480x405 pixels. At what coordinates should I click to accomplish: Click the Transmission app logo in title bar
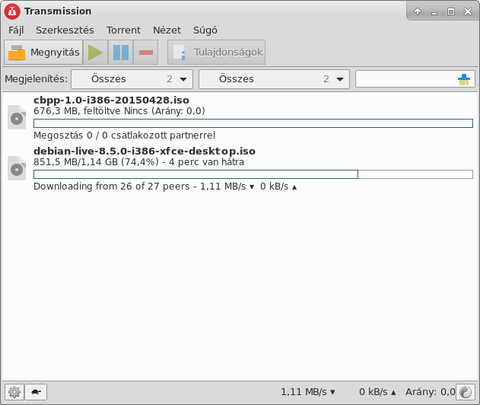click(12, 11)
